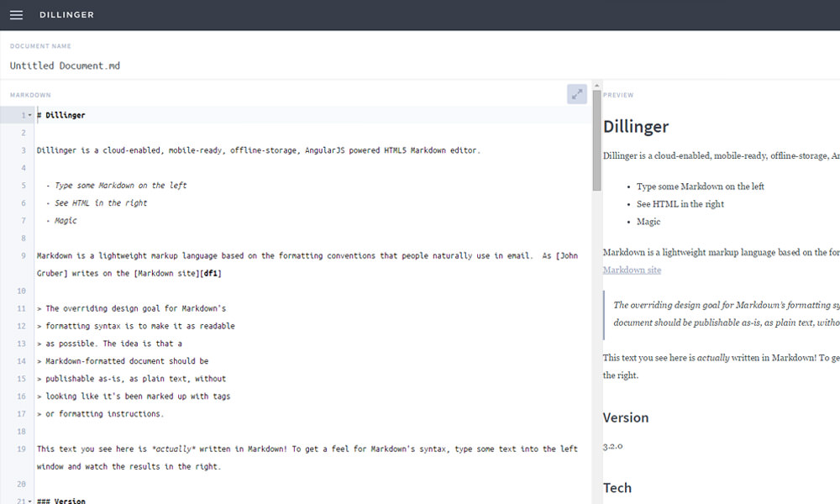Click the editor scrollbar thumb
This screenshot has width=840, height=504.
[596, 140]
